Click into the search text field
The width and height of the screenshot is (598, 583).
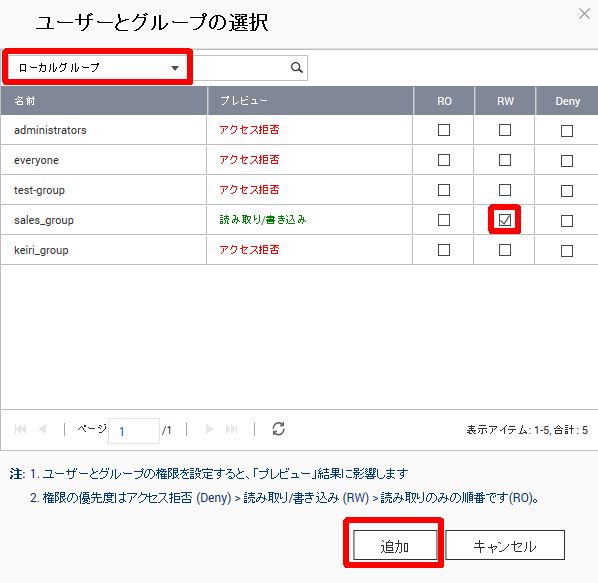[x=240, y=68]
